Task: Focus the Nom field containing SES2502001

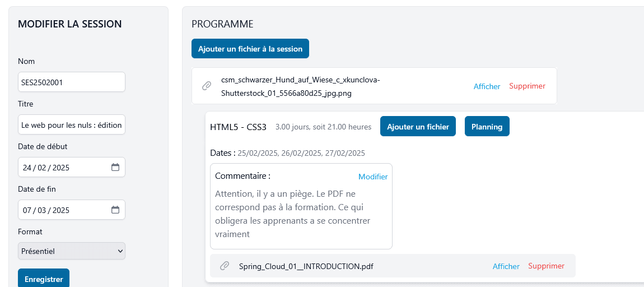Action: pyautogui.click(x=72, y=82)
